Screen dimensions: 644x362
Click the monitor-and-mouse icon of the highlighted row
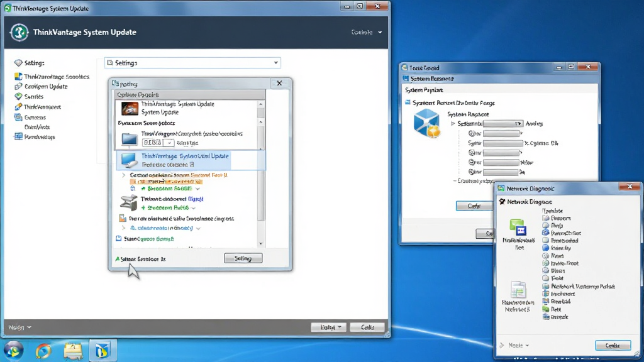click(x=130, y=160)
